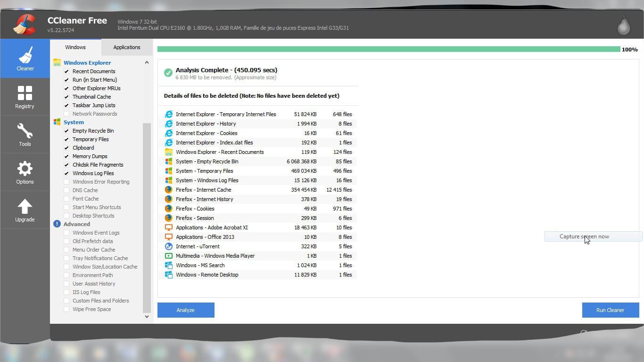Enable Wipe Free Space checkbox

66,309
